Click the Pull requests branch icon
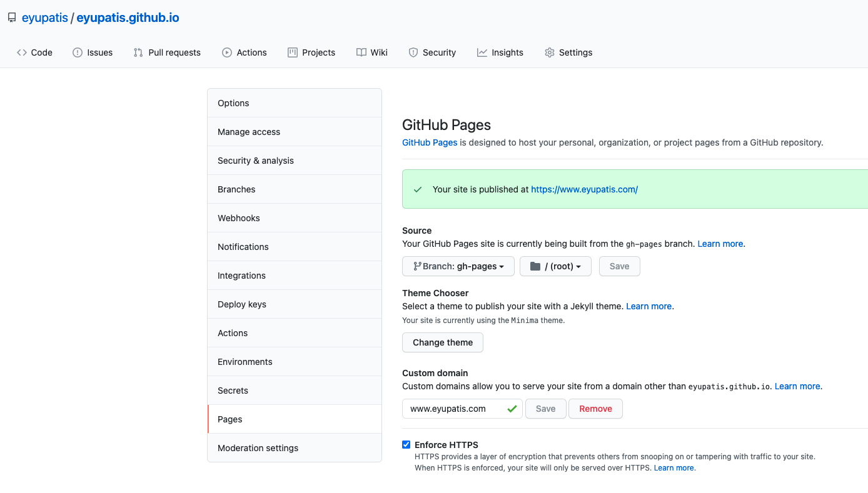 (x=138, y=52)
